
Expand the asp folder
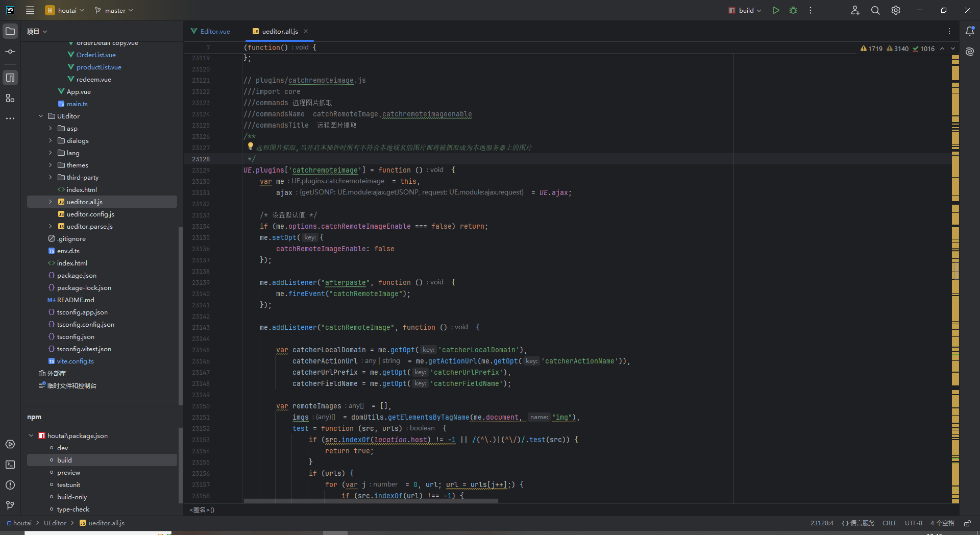(51, 128)
